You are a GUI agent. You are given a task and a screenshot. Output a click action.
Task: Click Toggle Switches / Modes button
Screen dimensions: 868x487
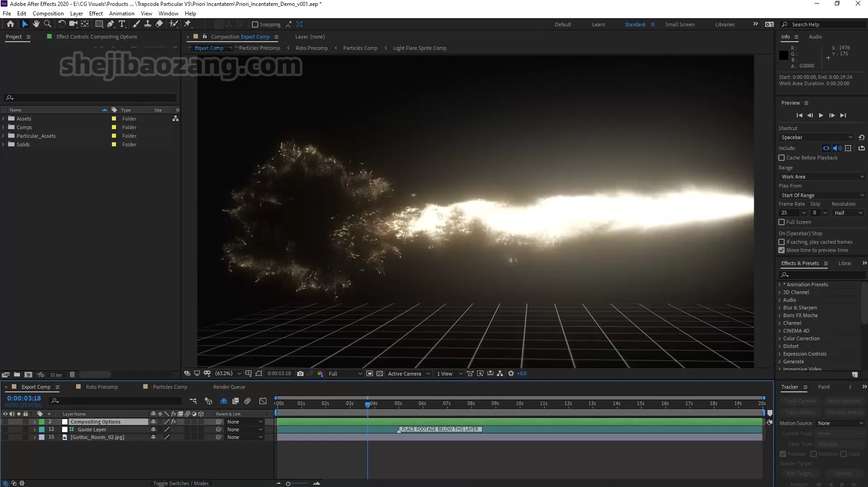click(181, 483)
